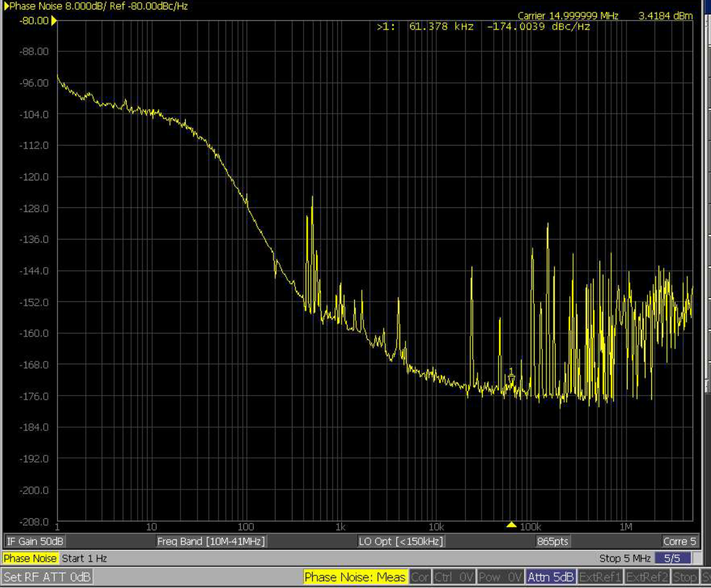This screenshot has width=711, height=588.
Task: Click the Start 1 Hz field
Action: (x=85, y=558)
